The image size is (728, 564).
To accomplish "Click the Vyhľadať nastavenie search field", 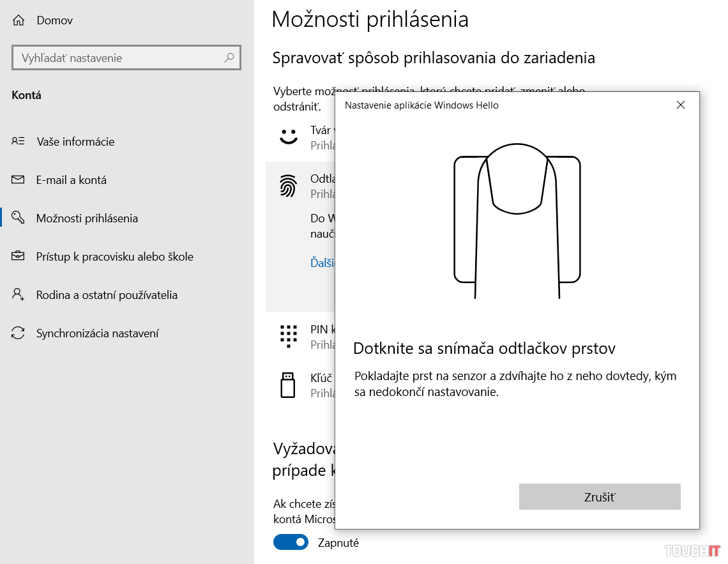I will [x=126, y=58].
